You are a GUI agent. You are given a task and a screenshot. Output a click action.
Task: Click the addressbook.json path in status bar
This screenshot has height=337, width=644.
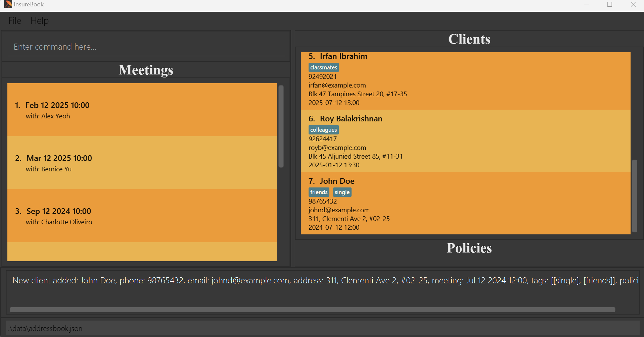pos(45,328)
